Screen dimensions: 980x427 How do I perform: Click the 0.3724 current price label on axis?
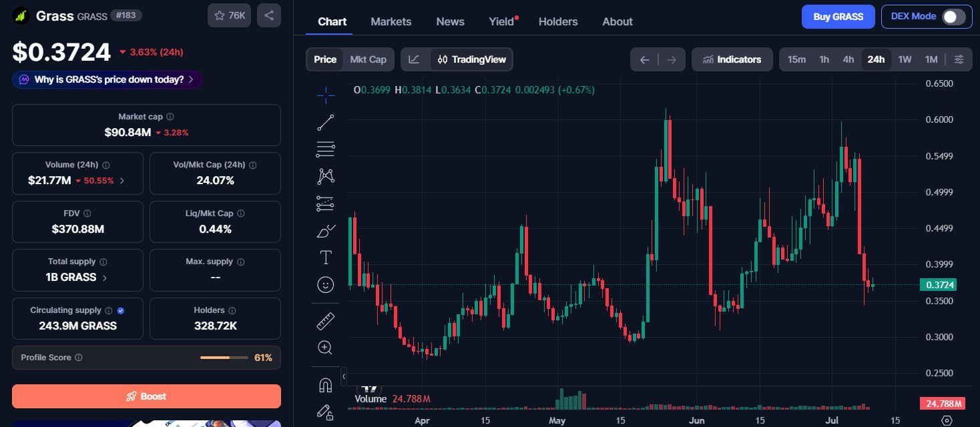939,285
